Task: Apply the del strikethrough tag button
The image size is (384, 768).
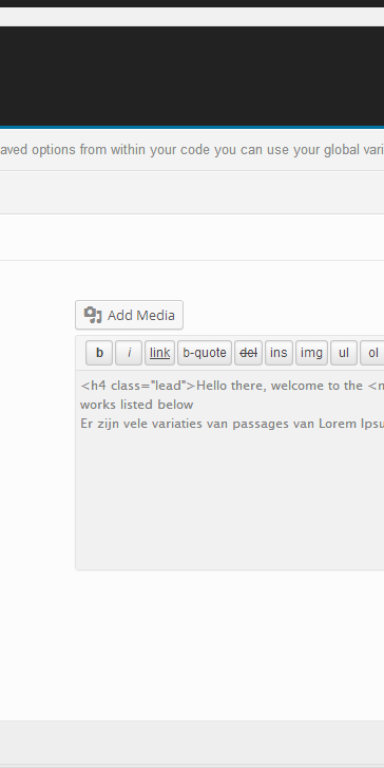Action: coord(248,353)
